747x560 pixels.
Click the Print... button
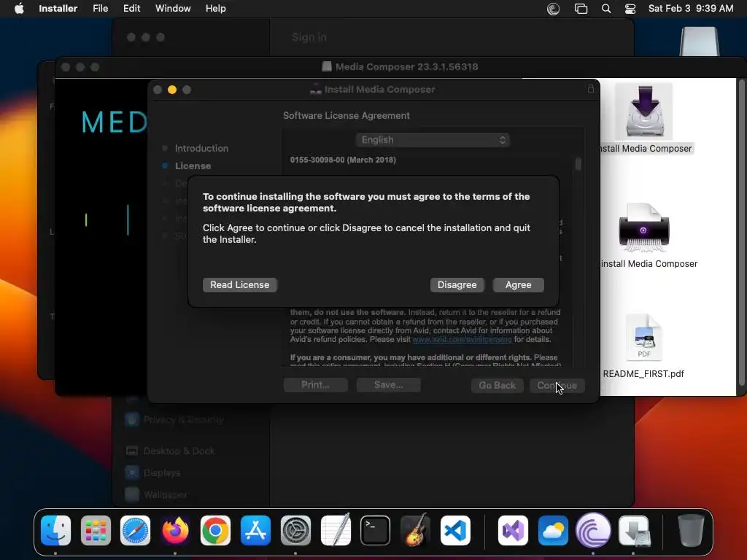click(x=315, y=385)
